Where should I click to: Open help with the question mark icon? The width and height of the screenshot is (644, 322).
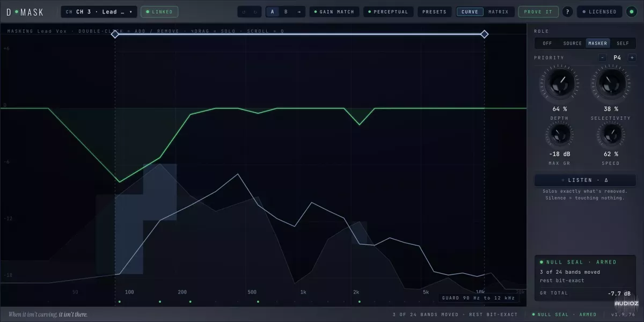coord(567,12)
